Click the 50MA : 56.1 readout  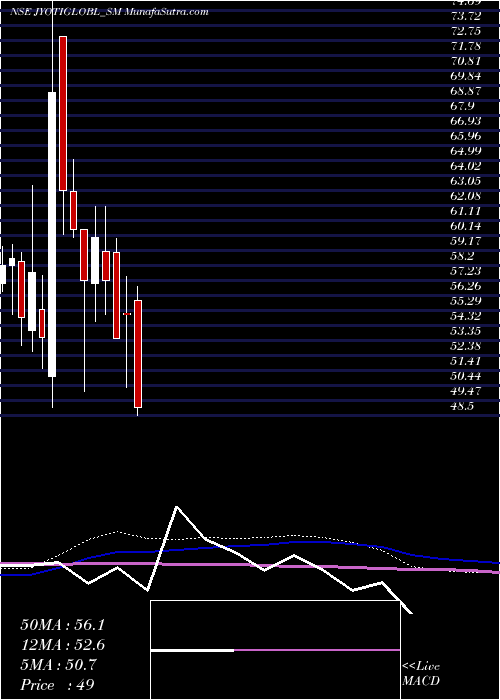pyautogui.click(x=62, y=625)
